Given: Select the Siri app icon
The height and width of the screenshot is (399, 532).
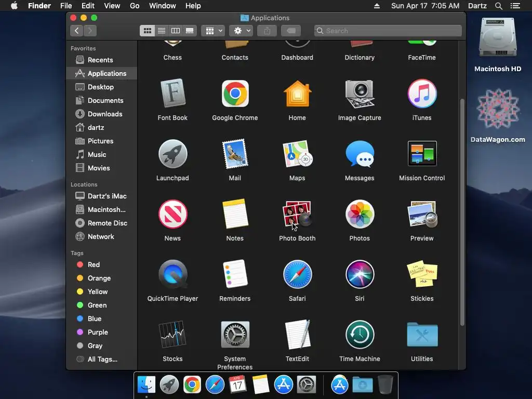Looking at the screenshot, I should (x=360, y=274).
